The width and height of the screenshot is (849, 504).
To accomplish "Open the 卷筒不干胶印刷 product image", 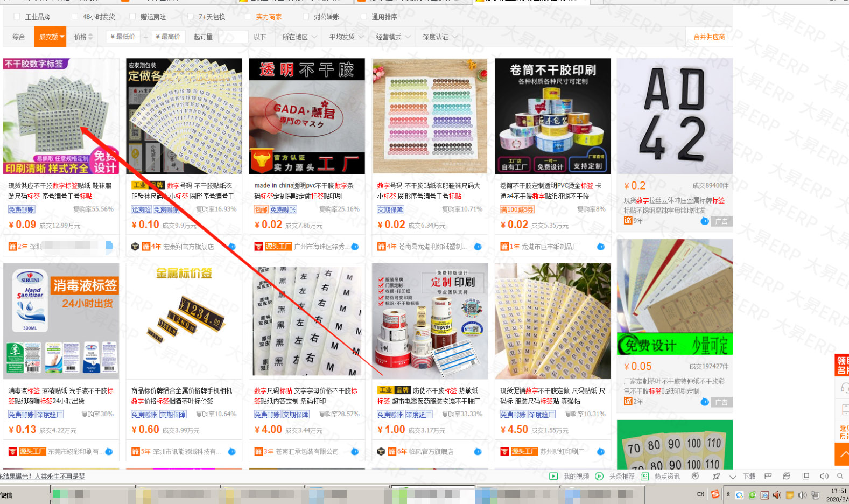I will click(553, 116).
